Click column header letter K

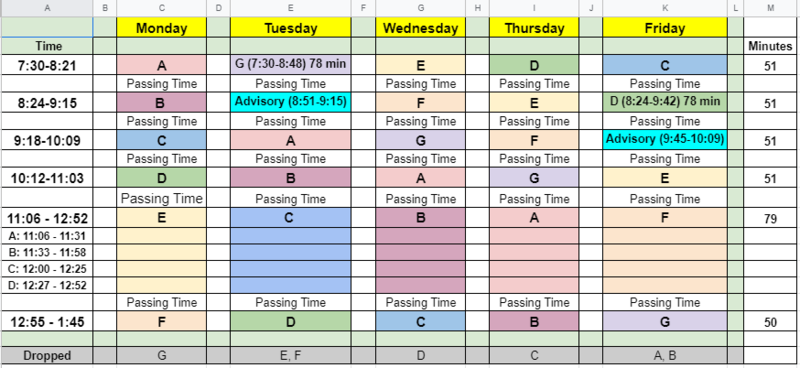click(665, 8)
